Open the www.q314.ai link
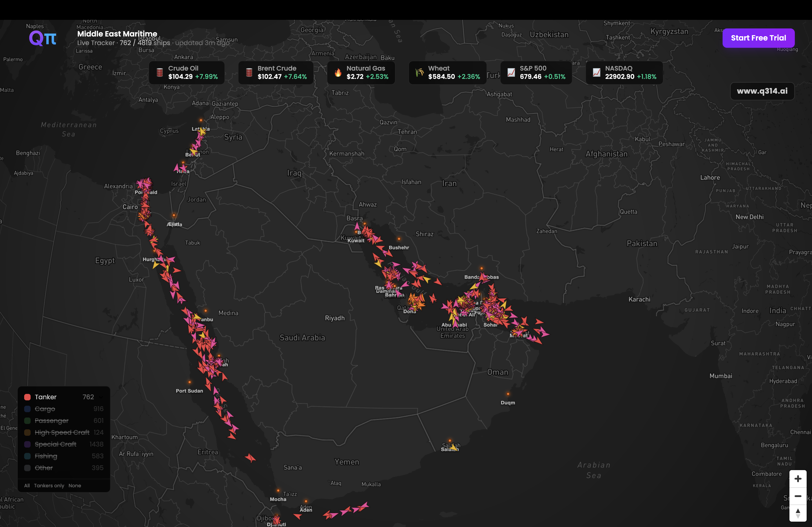The width and height of the screenshot is (812, 527). tap(762, 91)
